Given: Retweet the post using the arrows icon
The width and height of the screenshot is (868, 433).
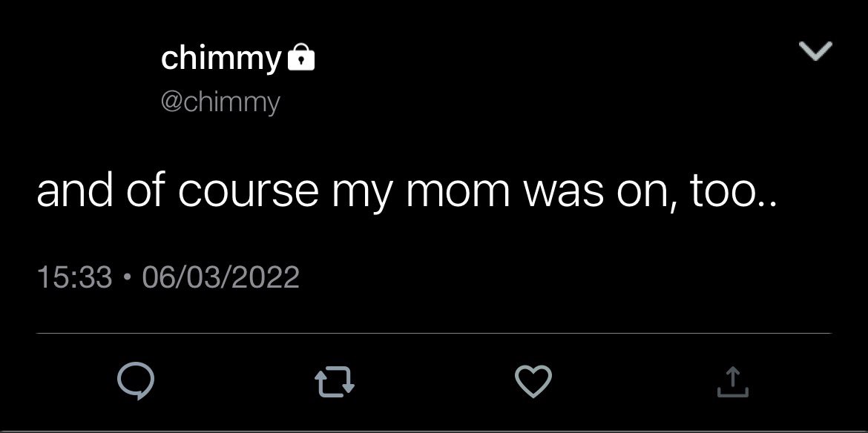Looking at the screenshot, I should click(335, 383).
